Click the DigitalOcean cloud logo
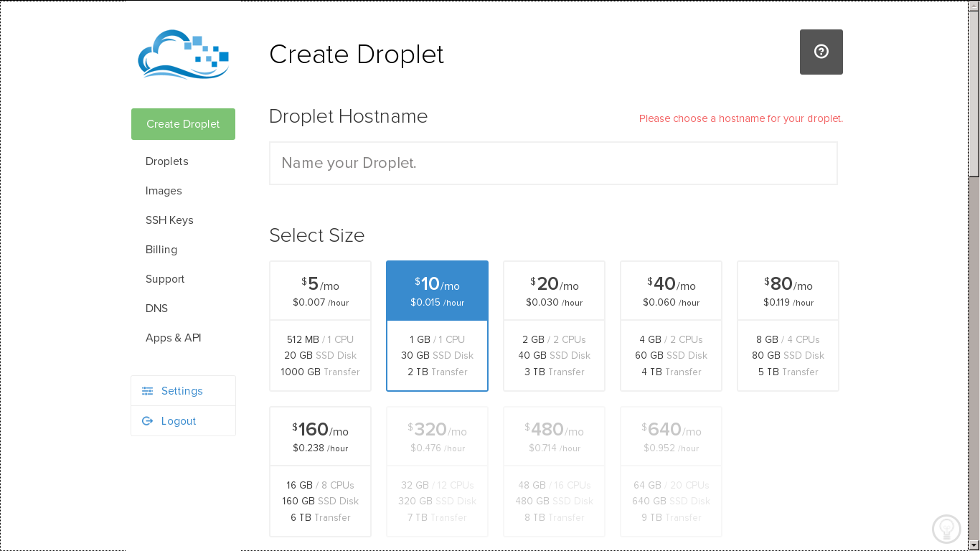The height and width of the screenshot is (551, 980). tap(183, 54)
